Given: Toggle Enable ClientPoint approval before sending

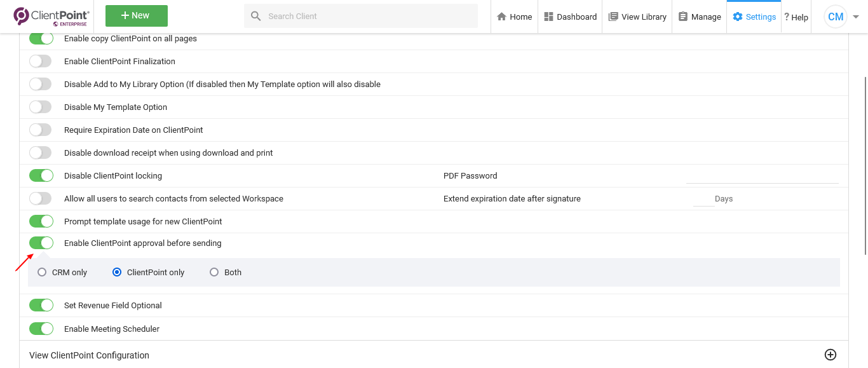Looking at the screenshot, I should (41, 243).
